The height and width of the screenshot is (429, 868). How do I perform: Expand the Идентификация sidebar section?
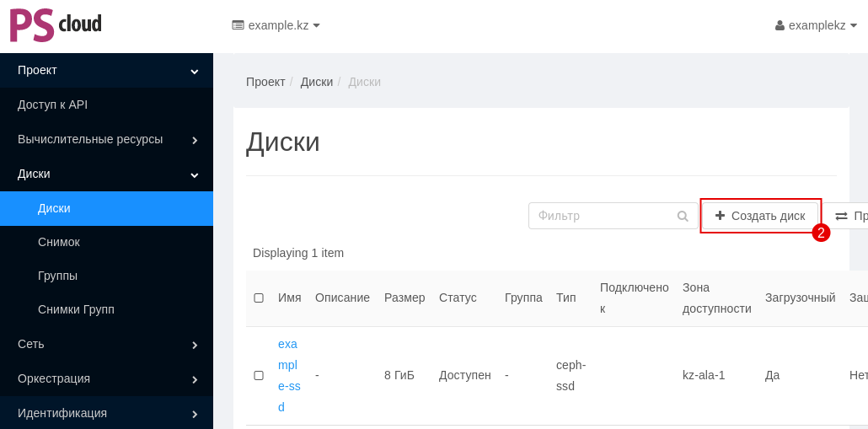(106, 413)
